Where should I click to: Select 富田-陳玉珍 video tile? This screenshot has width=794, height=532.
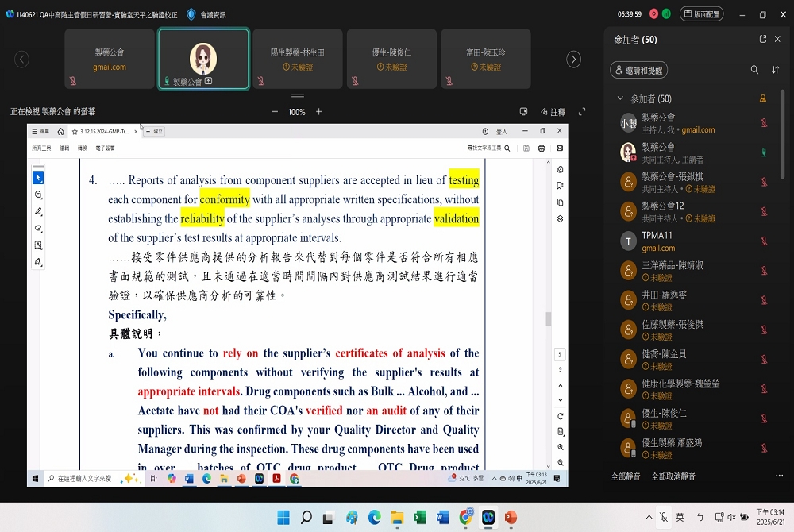pyautogui.click(x=486, y=59)
